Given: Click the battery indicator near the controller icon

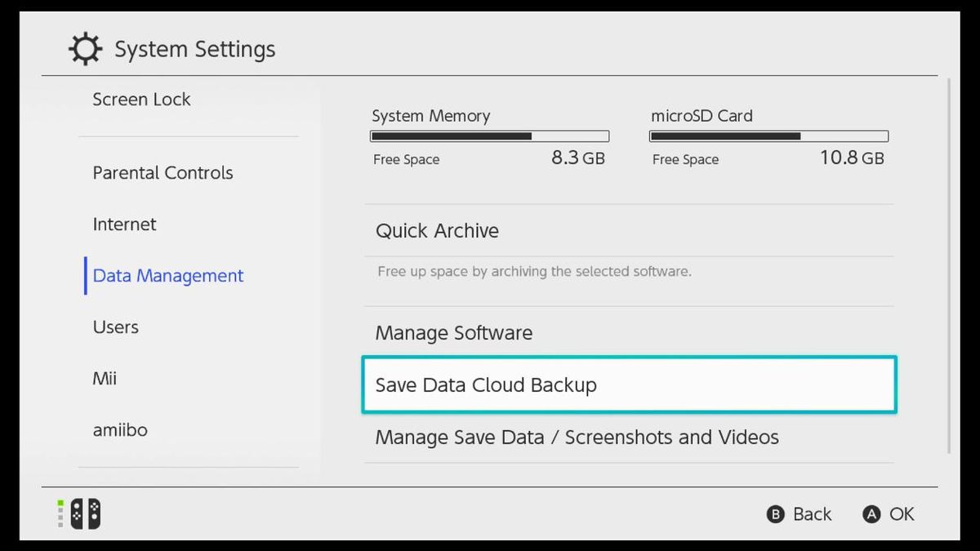Looking at the screenshot, I should (x=59, y=514).
